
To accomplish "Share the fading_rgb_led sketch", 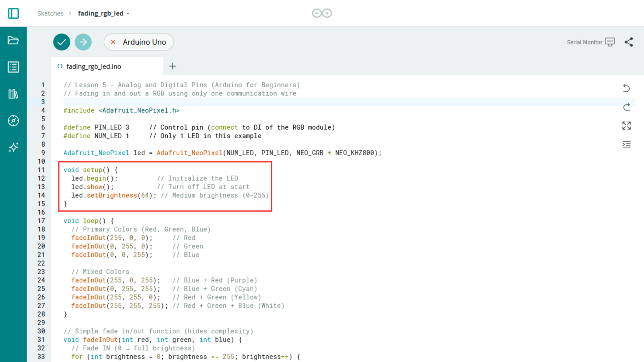I will pyautogui.click(x=629, y=42).
